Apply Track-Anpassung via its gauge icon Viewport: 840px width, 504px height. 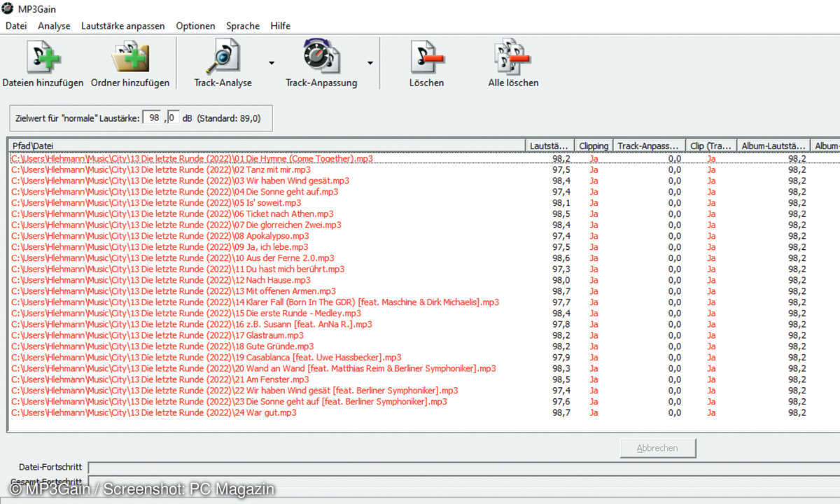pos(321,57)
